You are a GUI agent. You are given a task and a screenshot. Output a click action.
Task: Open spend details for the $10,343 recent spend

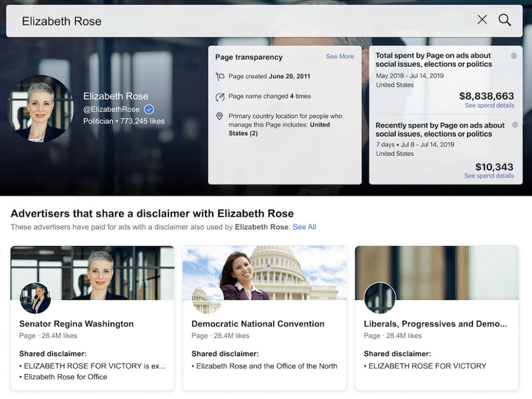point(489,176)
